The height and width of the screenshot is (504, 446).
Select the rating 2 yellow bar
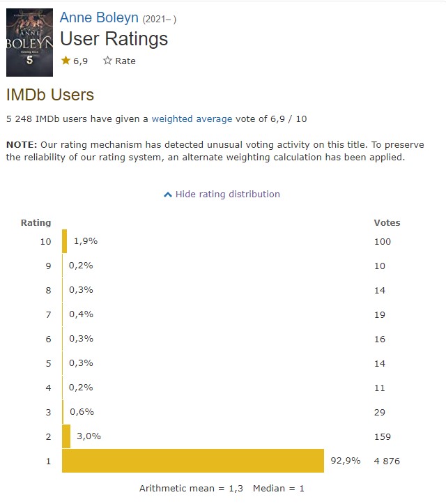tap(66, 436)
